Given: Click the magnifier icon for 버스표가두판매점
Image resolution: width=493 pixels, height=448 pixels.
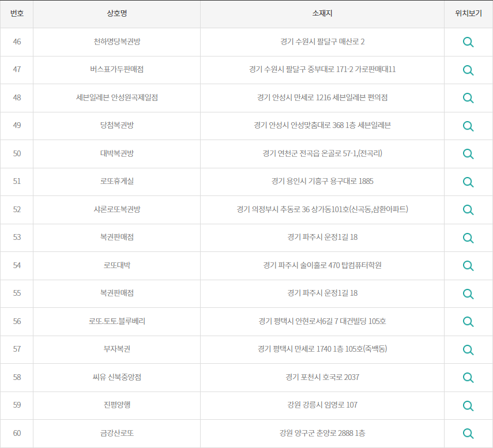Looking at the screenshot, I should (468, 70).
